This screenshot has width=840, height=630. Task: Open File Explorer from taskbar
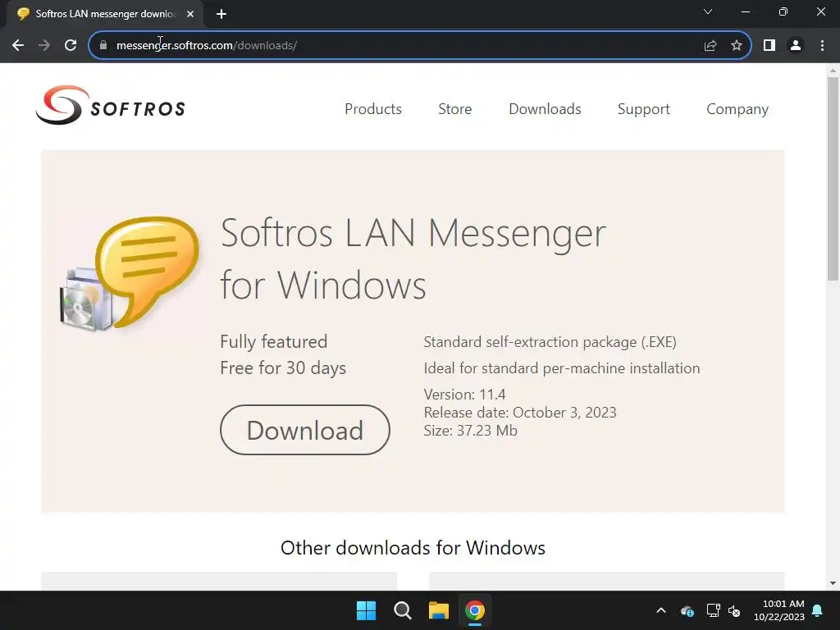pyautogui.click(x=439, y=610)
